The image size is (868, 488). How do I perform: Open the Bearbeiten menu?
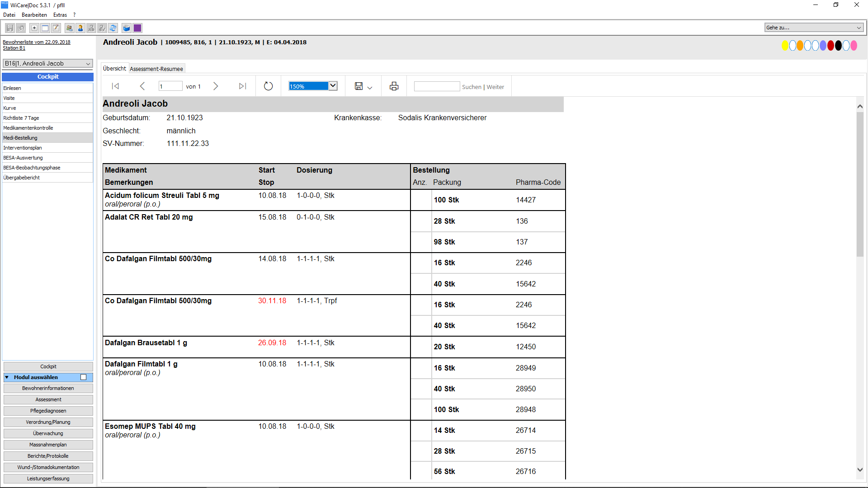click(34, 15)
